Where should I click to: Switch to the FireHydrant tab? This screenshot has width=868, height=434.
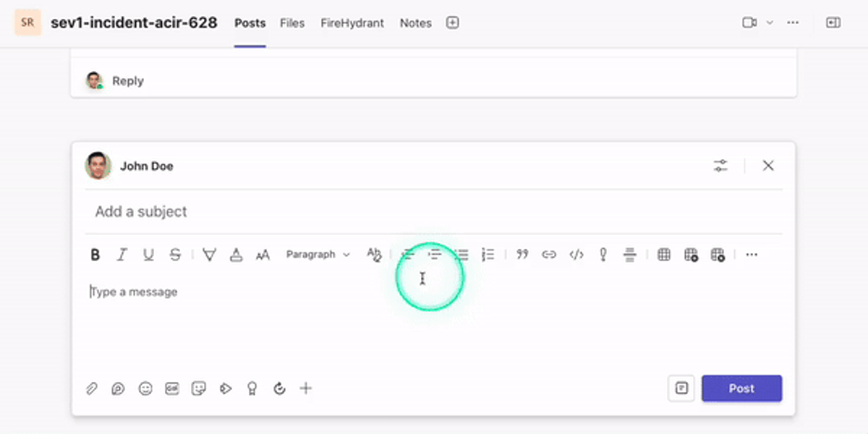[352, 23]
